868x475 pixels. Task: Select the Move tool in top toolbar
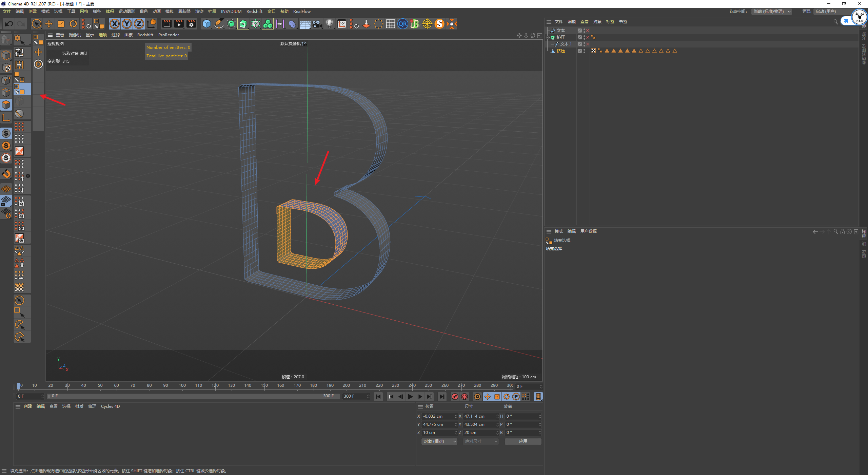tap(49, 24)
